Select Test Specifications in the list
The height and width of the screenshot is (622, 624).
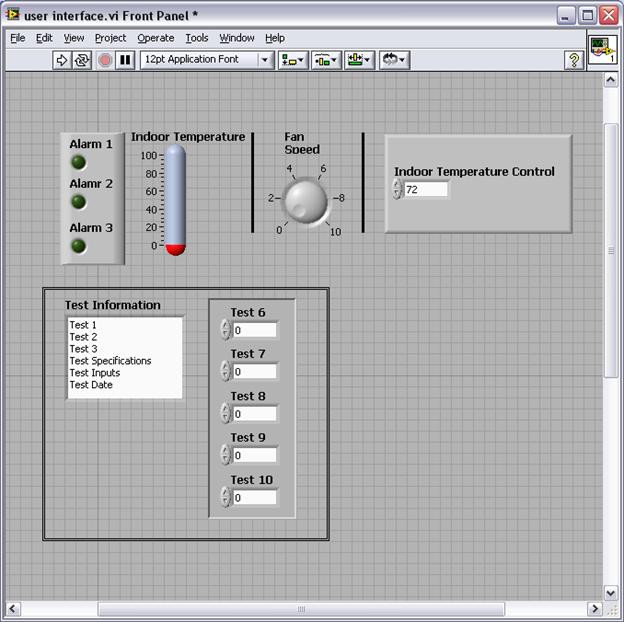coord(110,361)
